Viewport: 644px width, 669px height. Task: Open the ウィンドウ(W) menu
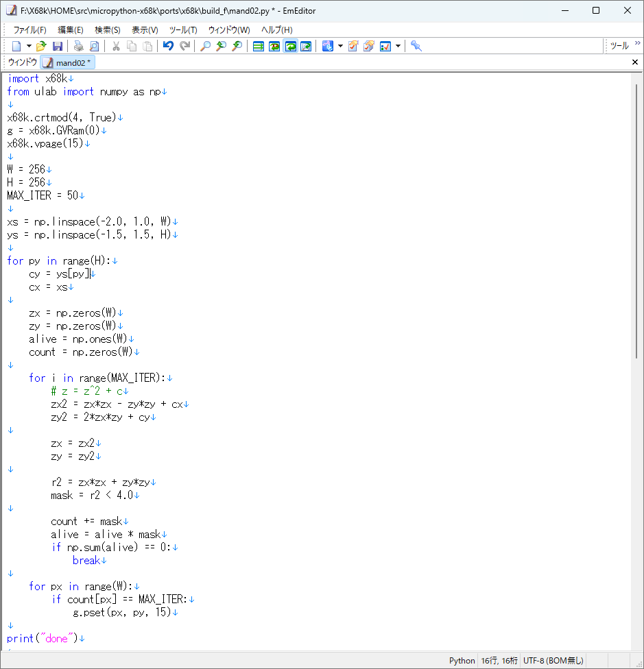tap(229, 30)
